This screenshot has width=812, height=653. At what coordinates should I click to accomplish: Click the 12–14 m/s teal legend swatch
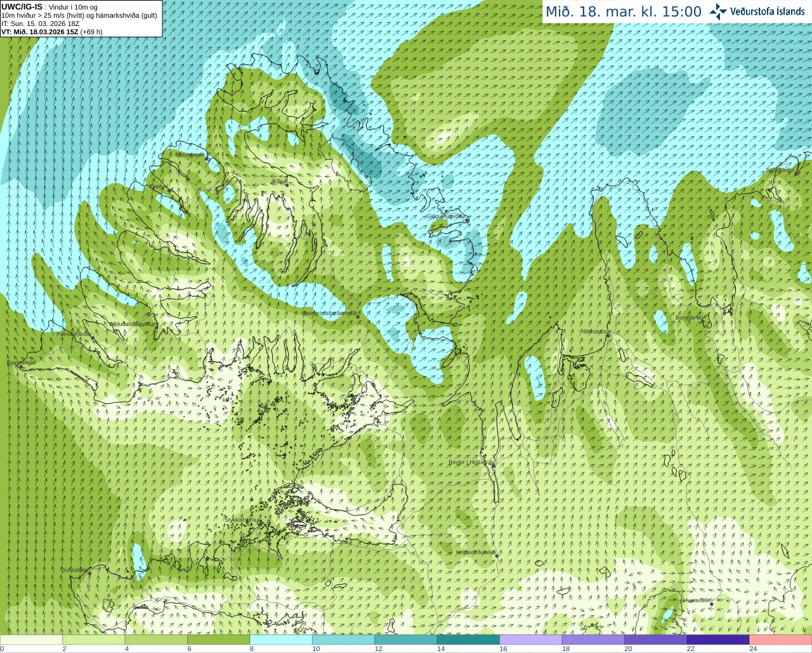pyautogui.click(x=406, y=639)
